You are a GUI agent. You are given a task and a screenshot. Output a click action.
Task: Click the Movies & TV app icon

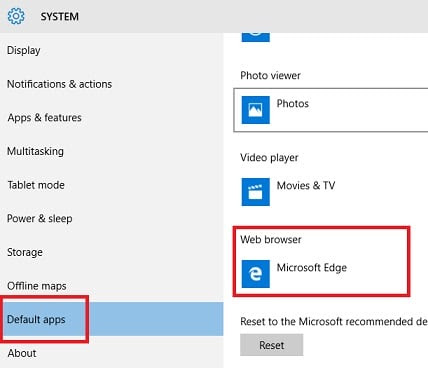[256, 192]
